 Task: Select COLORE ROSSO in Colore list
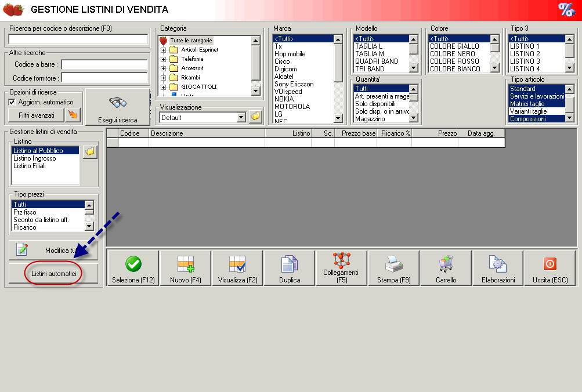(459, 61)
